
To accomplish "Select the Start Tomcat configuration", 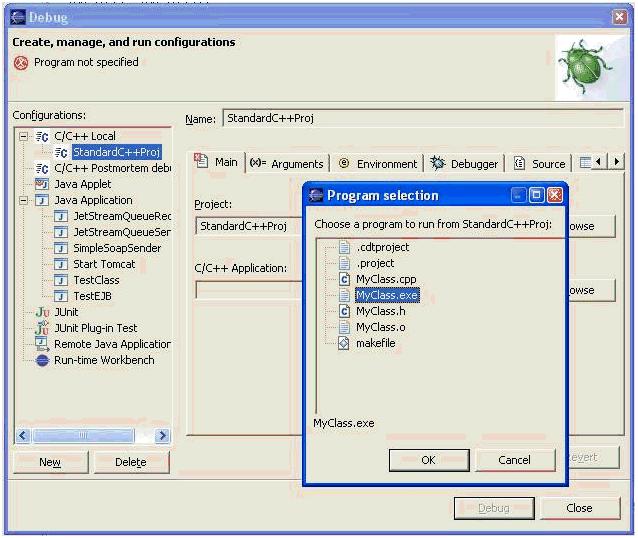I will pyautogui.click(x=97, y=264).
